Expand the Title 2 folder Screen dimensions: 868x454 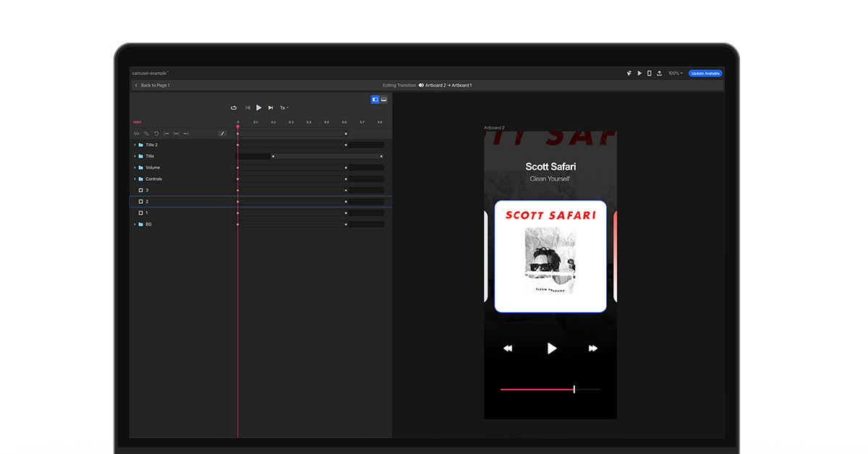135,145
